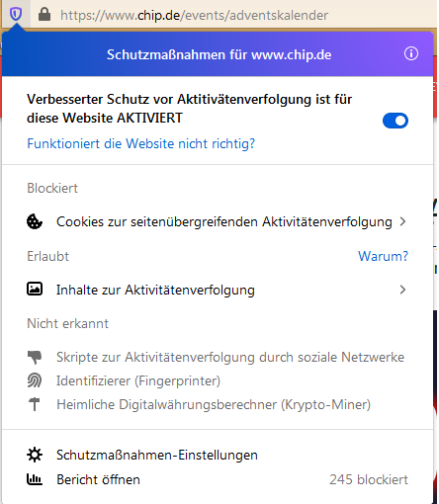Click the padlock site security icon
Viewport: 439px width, 504px height.
[x=44, y=14]
